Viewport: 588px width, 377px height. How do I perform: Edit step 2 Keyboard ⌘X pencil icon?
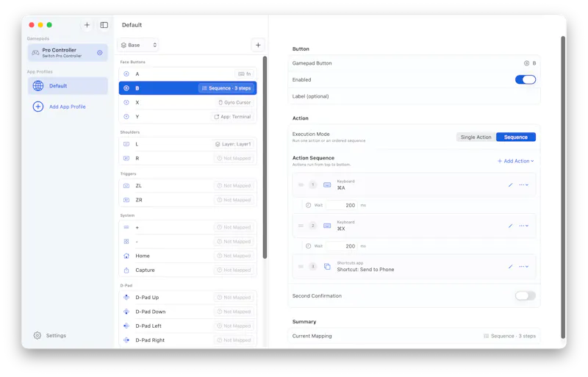pos(510,226)
